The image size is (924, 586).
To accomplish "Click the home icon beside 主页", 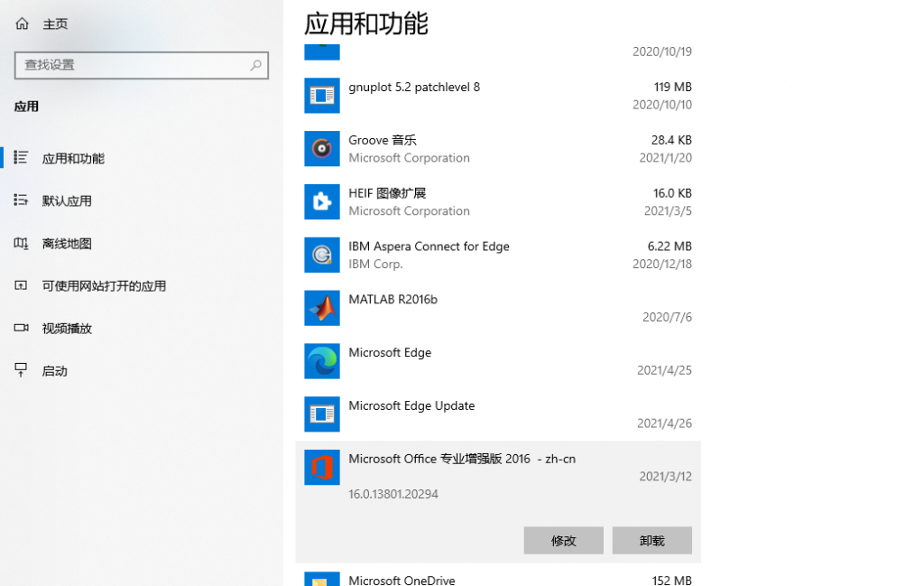I will tap(22, 23).
